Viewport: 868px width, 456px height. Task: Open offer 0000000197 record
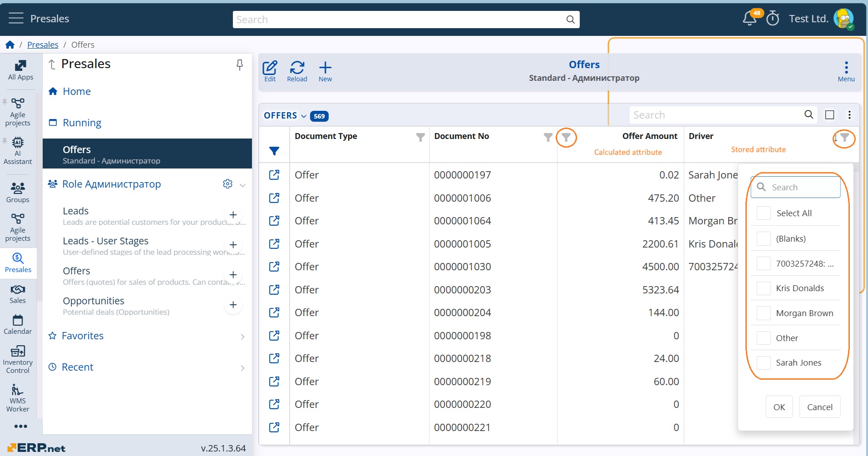click(274, 175)
